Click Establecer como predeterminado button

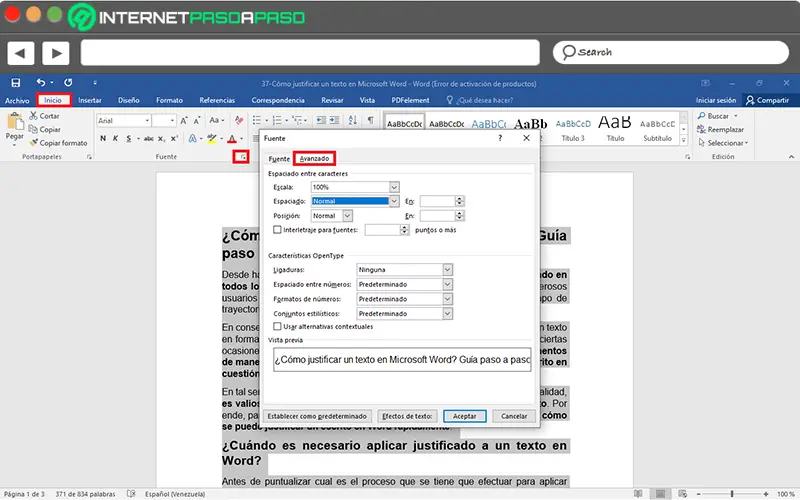tap(317, 416)
